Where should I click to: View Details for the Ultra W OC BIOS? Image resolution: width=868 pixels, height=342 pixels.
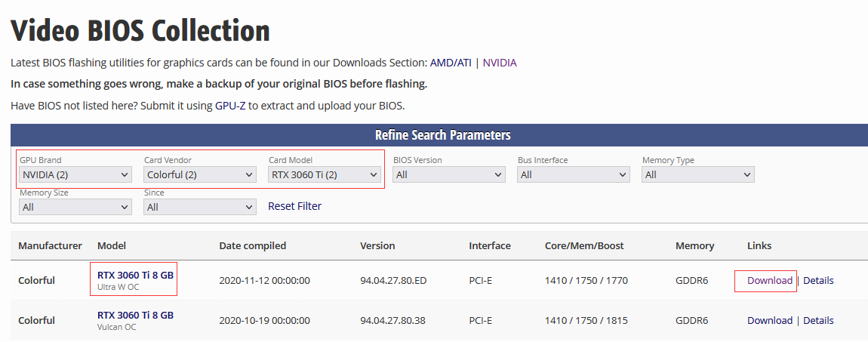(x=818, y=281)
